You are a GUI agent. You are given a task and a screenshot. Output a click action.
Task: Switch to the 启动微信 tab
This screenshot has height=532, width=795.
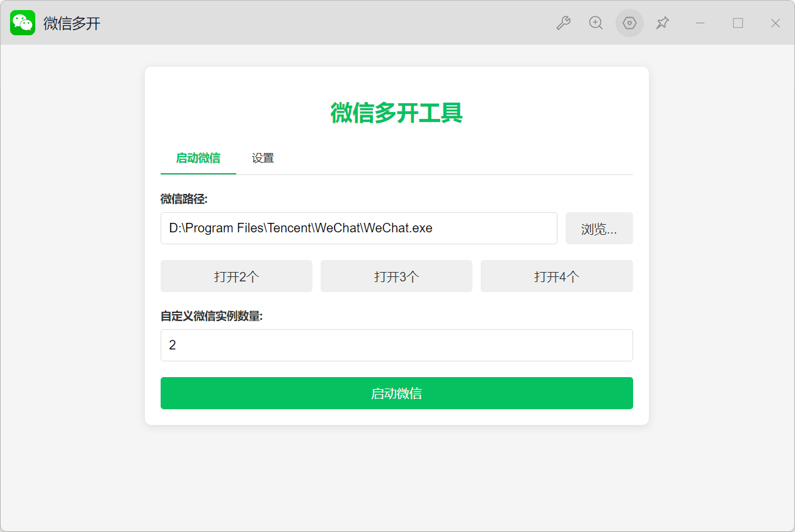click(198, 158)
